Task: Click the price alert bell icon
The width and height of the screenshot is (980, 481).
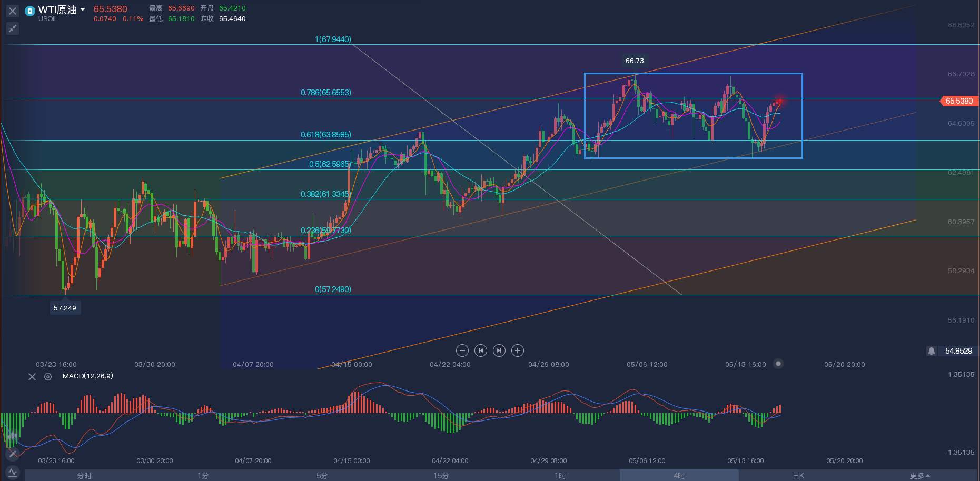Action: click(932, 351)
